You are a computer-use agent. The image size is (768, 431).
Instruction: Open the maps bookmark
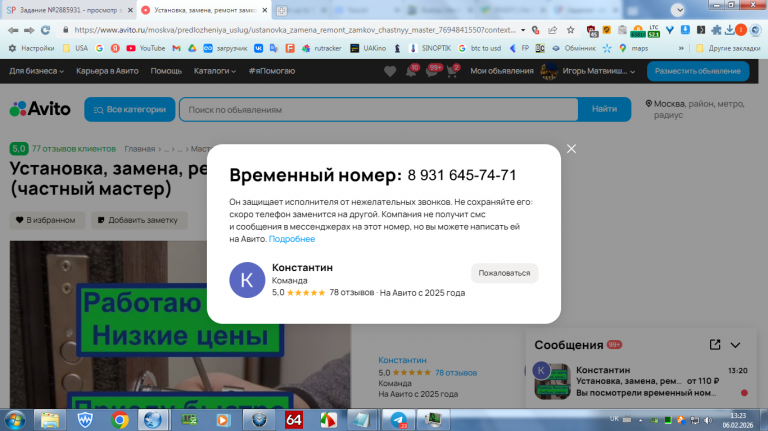tap(633, 48)
